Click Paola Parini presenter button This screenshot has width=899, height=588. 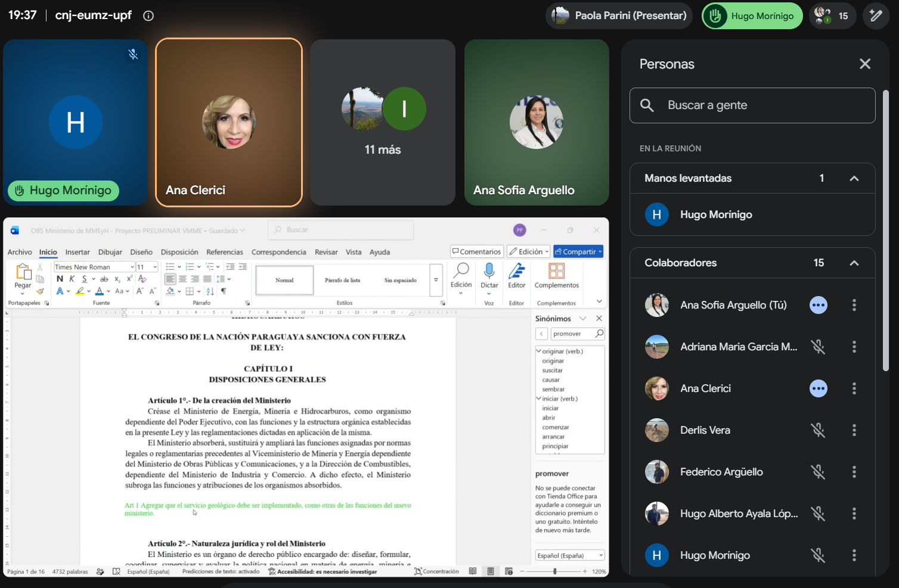pos(619,15)
